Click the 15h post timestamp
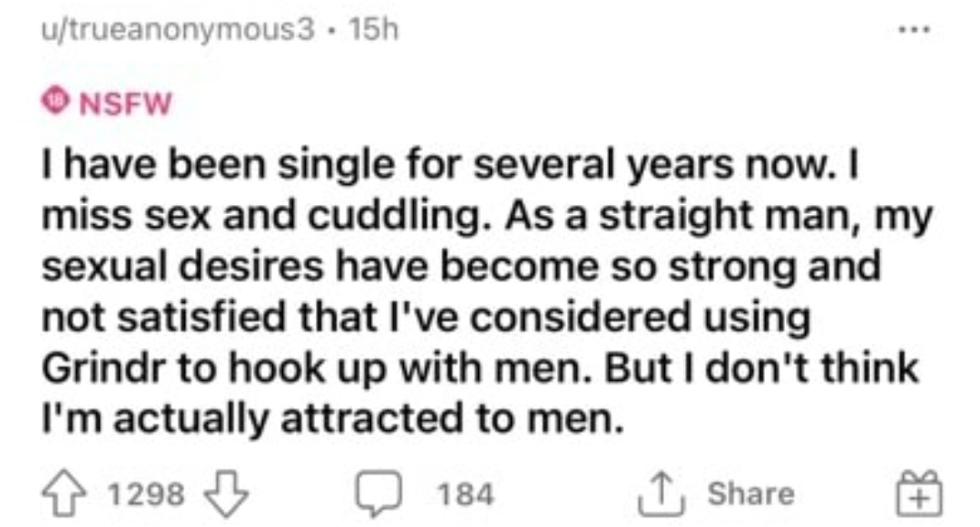The width and height of the screenshot is (980, 527). [x=373, y=29]
